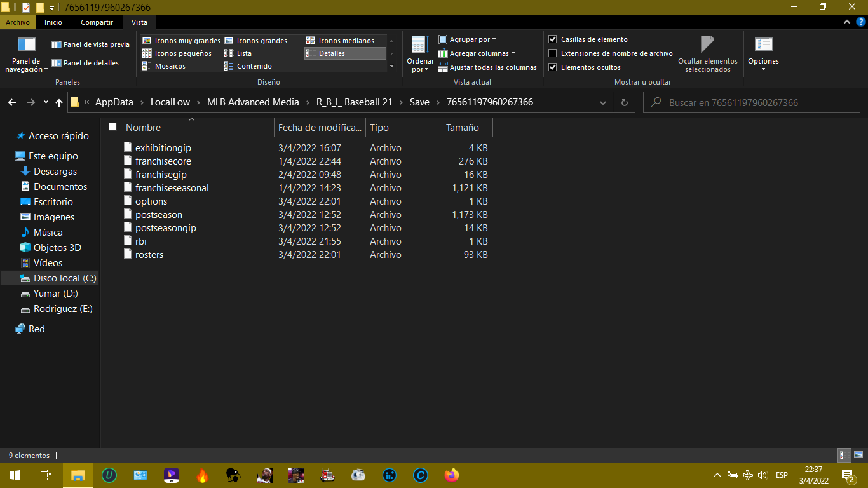Open the Archivo menu tab
Screen dimensions: 868x488
pos(18,22)
